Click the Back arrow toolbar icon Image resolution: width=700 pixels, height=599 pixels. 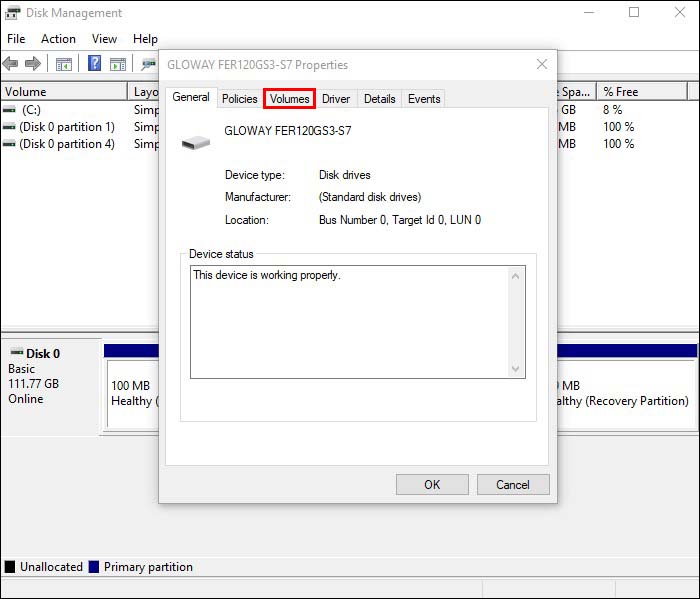10,64
